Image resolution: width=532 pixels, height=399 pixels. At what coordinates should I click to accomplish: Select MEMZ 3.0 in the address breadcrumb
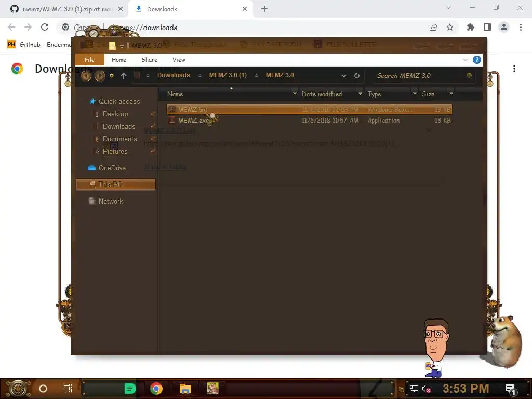(x=280, y=75)
